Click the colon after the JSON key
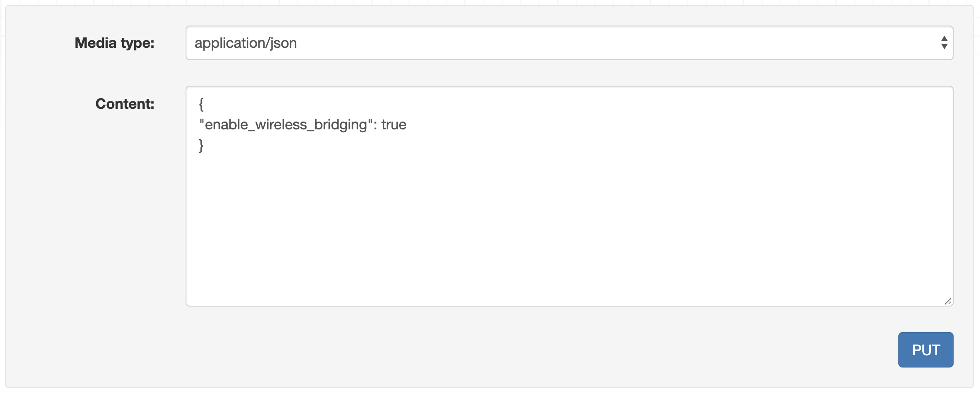Image resolution: width=980 pixels, height=398 pixels. (x=375, y=125)
